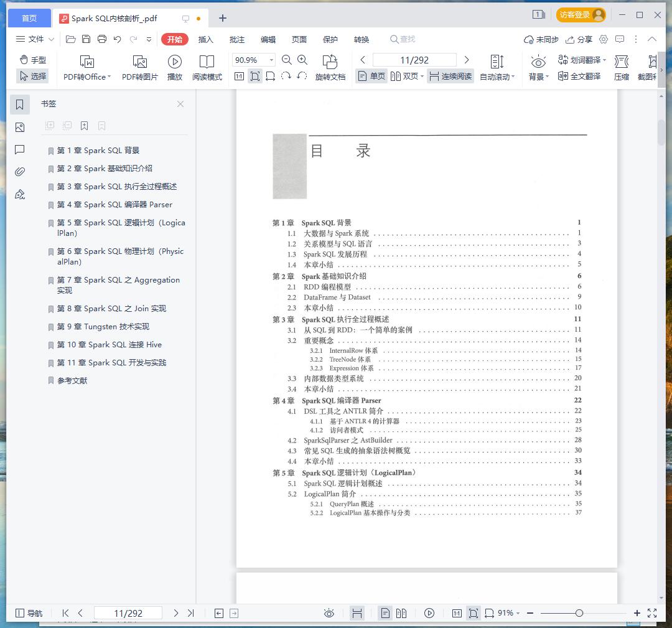Screen dimensions: 672x628
Task: Toggle continuous reading (连续阅读)
Action: (x=450, y=77)
